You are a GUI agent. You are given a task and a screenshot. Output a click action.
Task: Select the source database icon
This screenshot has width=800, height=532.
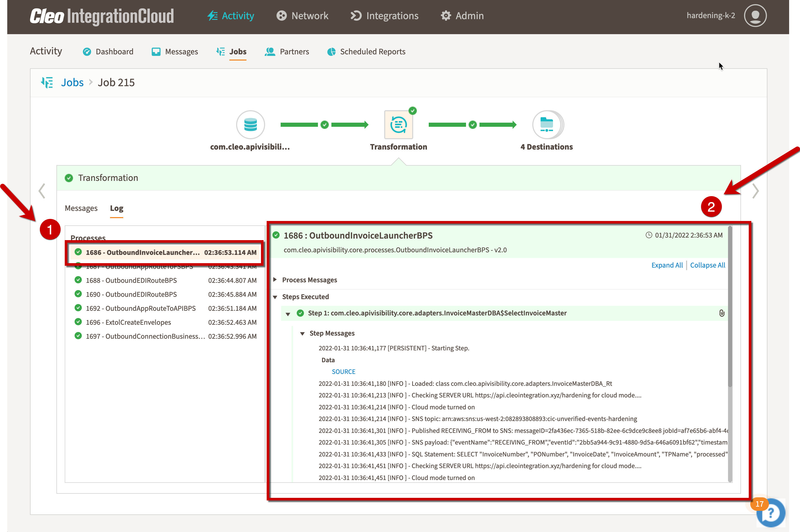[x=251, y=124]
